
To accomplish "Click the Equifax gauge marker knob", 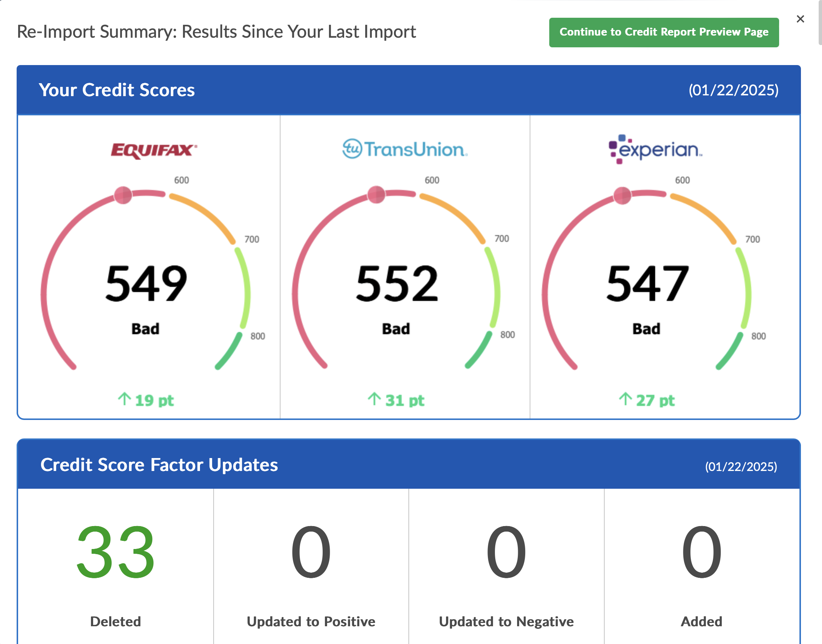I will 123,195.
